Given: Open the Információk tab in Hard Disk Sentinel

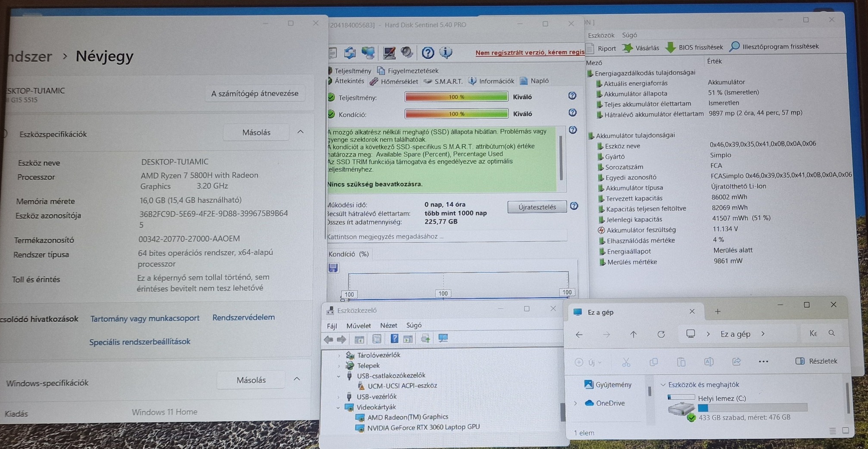Looking at the screenshot, I should [x=491, y=81].
